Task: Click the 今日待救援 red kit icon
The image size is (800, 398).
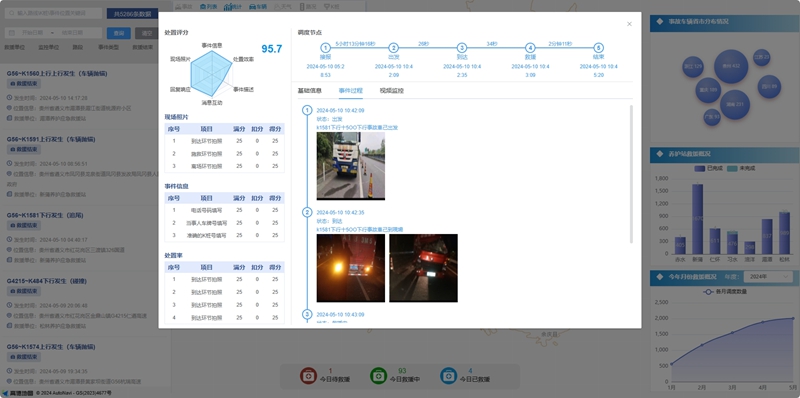Action: pos(308,376)
